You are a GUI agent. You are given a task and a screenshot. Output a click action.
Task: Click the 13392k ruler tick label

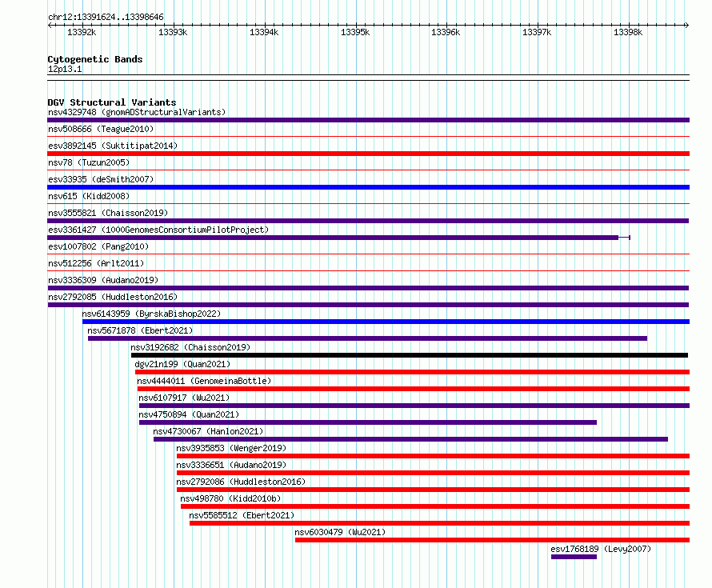[82, 33]
